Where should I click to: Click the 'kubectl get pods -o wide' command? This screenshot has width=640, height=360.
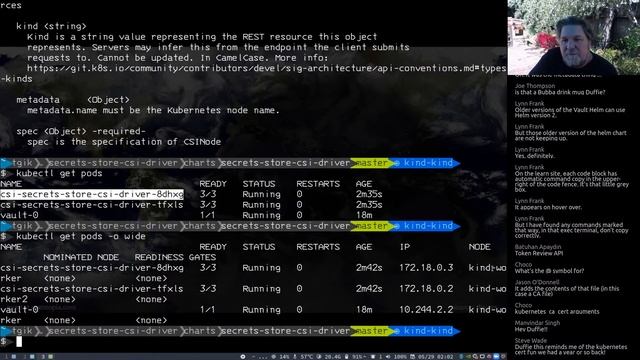[x=81, y=236]
